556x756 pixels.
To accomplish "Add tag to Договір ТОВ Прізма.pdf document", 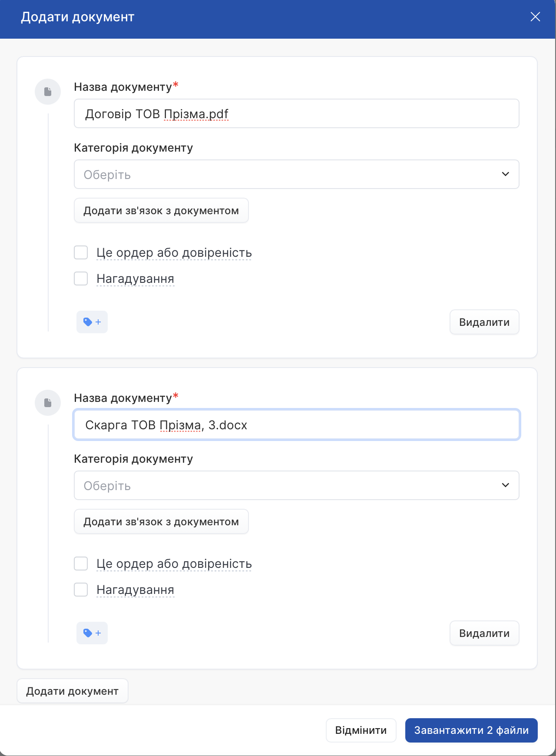I will [92, 322].
